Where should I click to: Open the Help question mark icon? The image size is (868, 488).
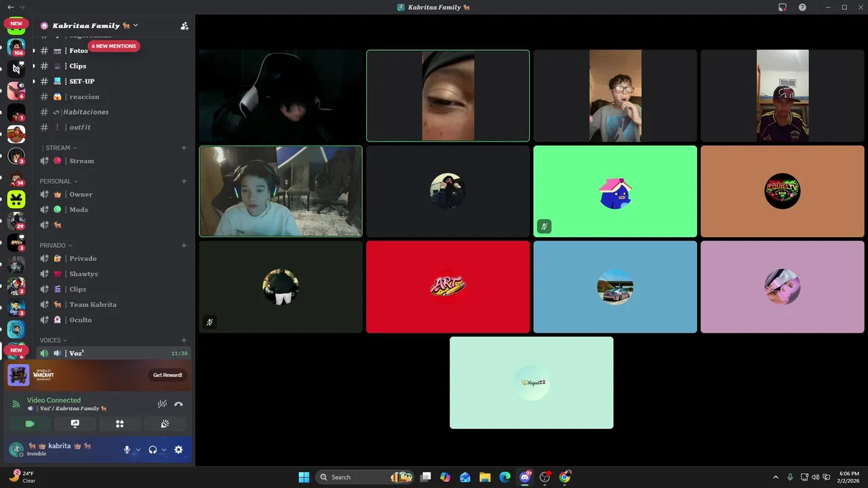point(802,7)
